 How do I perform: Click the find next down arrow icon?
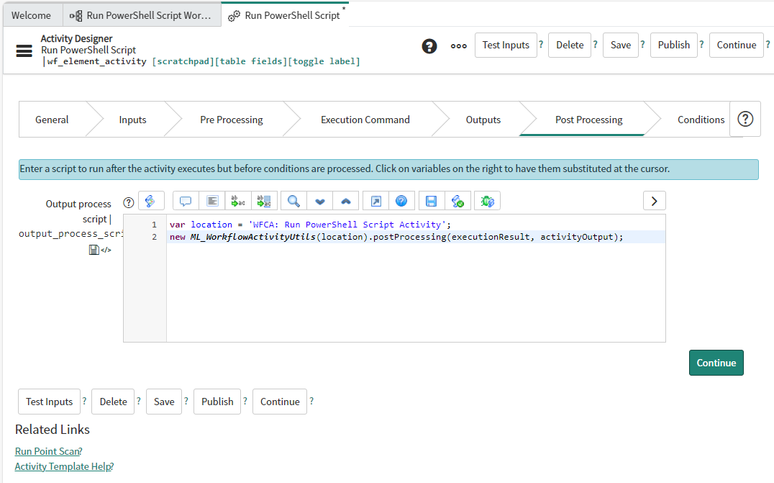[320, 201]
